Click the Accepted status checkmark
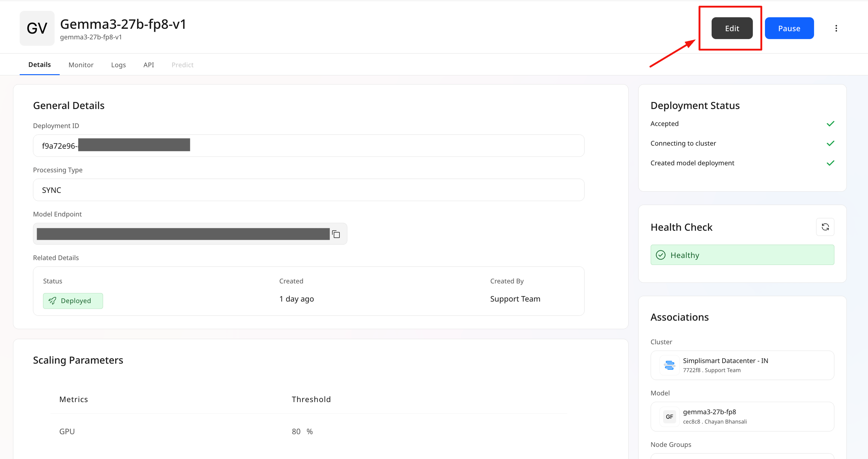 [831, 123]
